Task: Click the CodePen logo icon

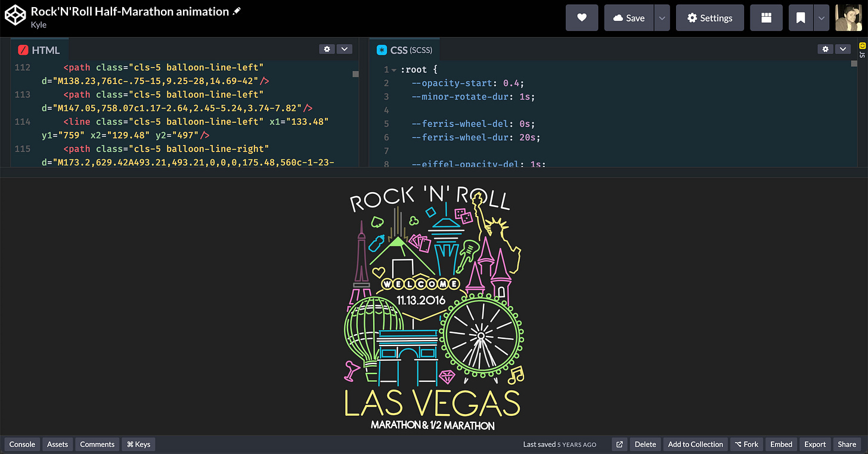Action: pyautogui.click(x=15, y=16)
